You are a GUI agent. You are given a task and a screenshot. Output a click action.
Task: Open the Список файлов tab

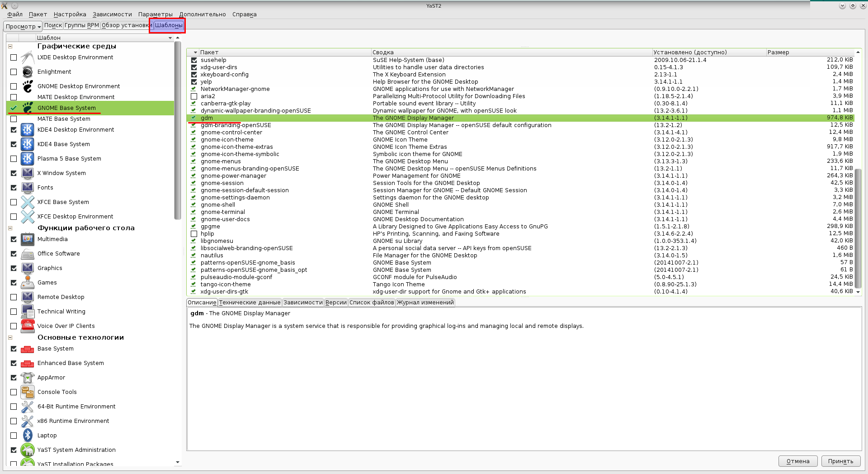tap(372, 303)
